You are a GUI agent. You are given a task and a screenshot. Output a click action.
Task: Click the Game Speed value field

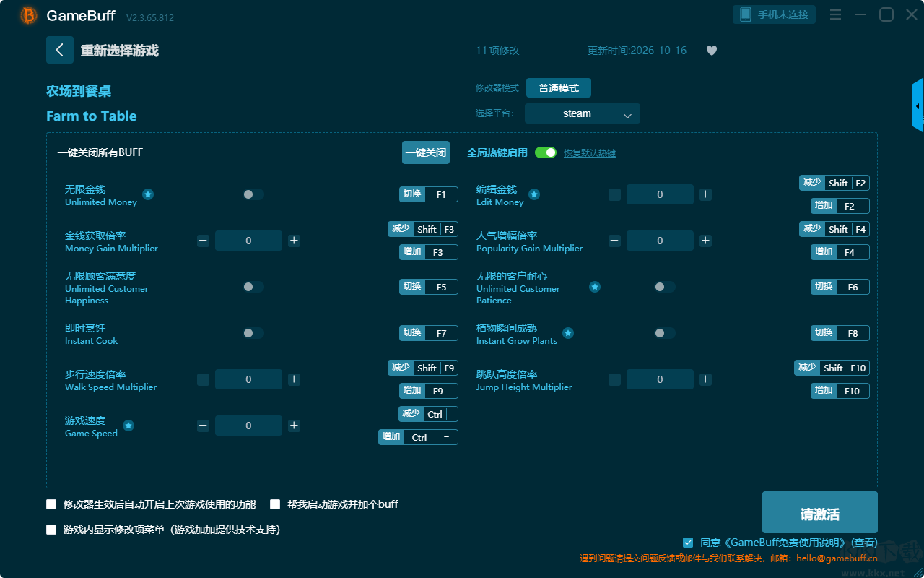tap(248, 426)
